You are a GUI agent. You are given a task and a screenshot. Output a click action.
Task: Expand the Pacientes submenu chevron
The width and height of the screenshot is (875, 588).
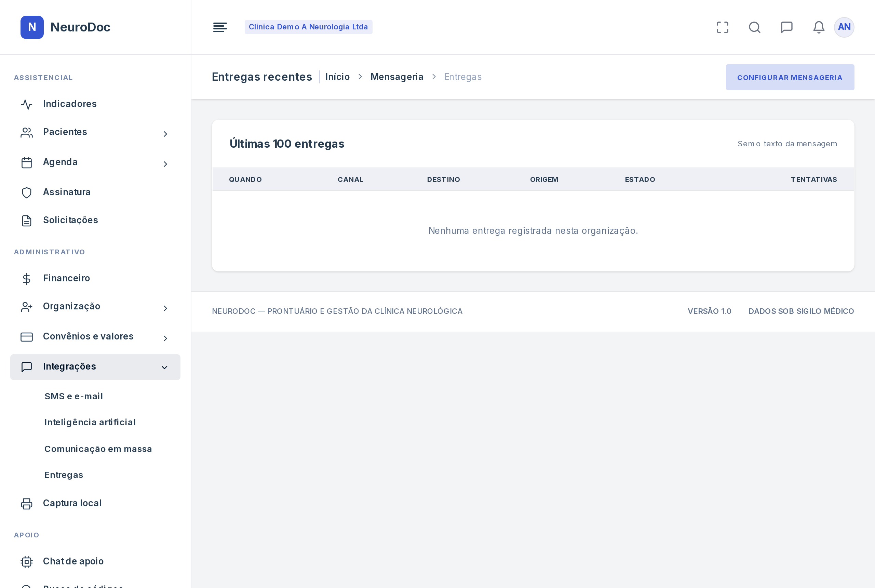pos(165,134)
